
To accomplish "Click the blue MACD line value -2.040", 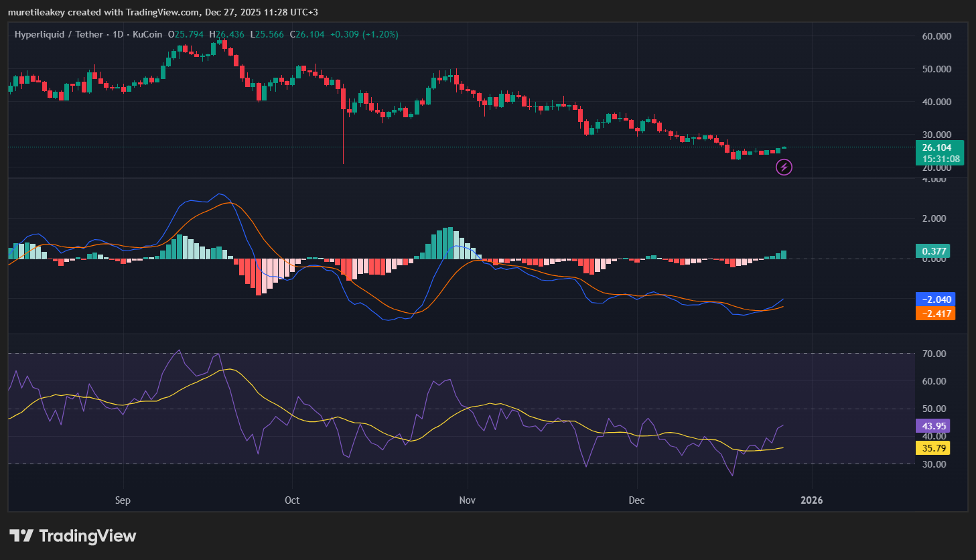I will (934, 299).
